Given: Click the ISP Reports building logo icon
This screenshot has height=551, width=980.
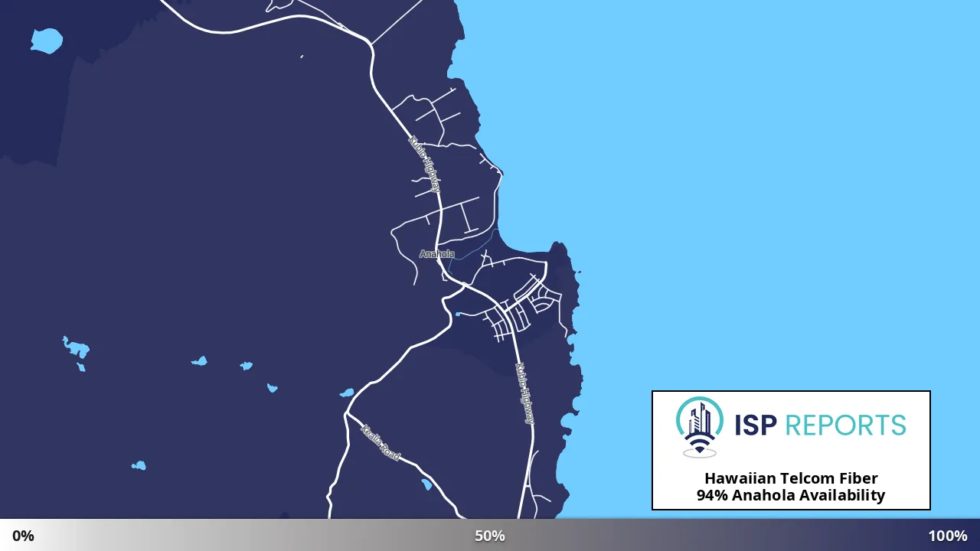Looking at the screenshot, I should [700, 427].
